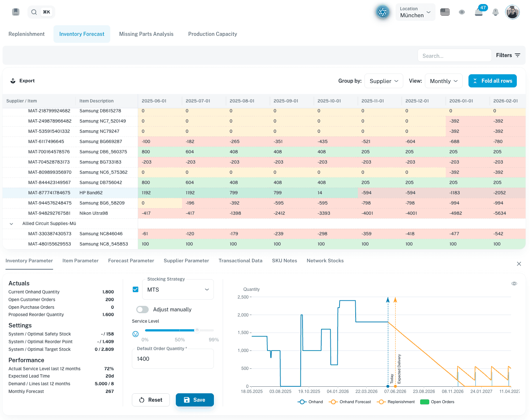Open the Transactional Data tab
The image size is (530, 420).
tap(240, 261)
